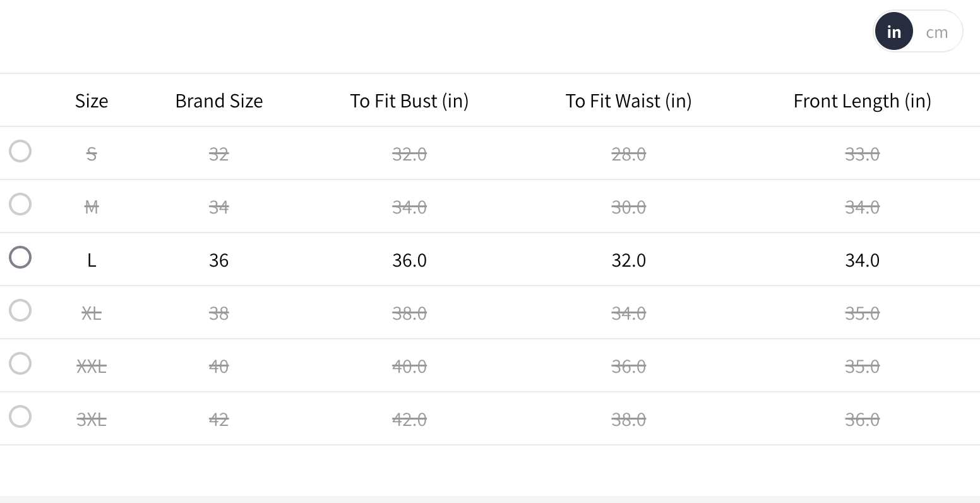Select the inches unit option
The image size is (980, 503).
point(893,32)
